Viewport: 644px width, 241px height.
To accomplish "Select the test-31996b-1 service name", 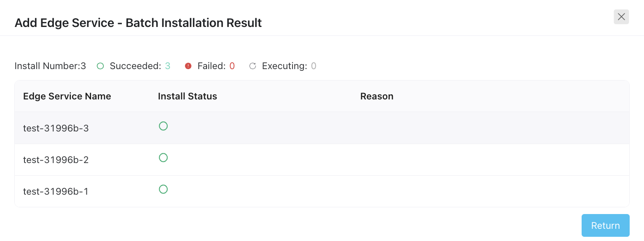I will (56, 191).
